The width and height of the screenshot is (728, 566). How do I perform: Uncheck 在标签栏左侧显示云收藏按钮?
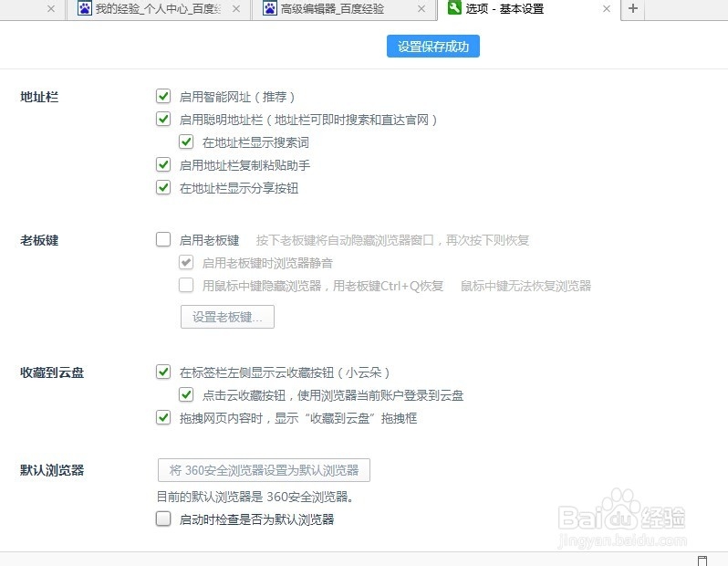pyautogui.click(x=163, y=372)
